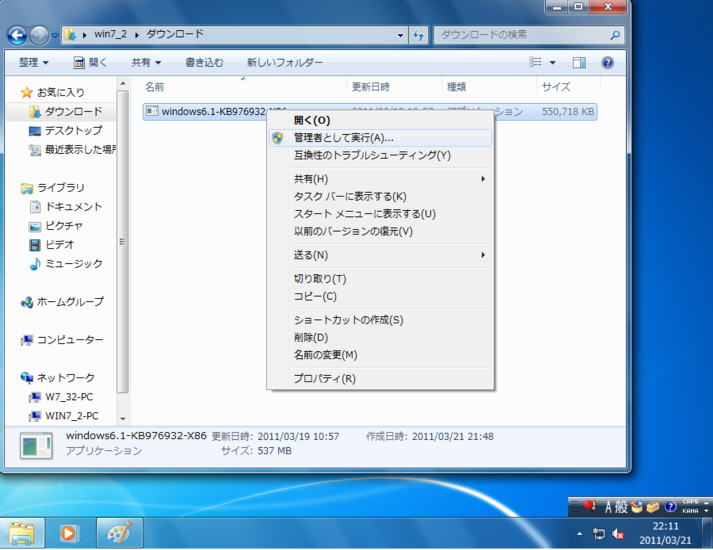Select ライブラリ in the navigation pane

52,187
